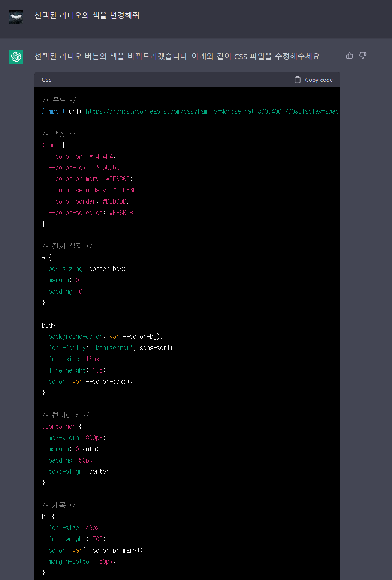Click the 'text-align: center;' line
The width and height of the screenshot is (392, 580).
point(80,472)
